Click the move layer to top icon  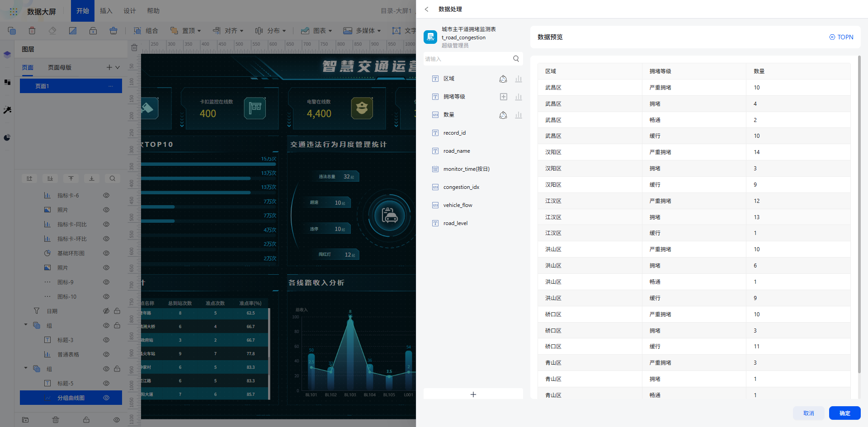[71, 178]
